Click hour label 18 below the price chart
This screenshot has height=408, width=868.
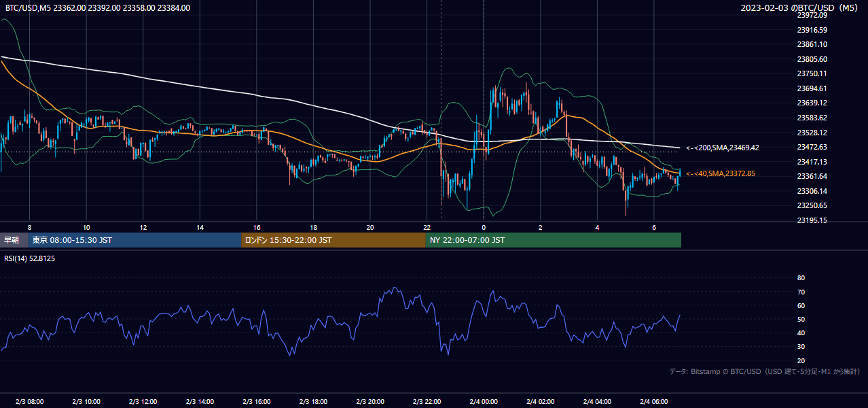coord(313,227)
